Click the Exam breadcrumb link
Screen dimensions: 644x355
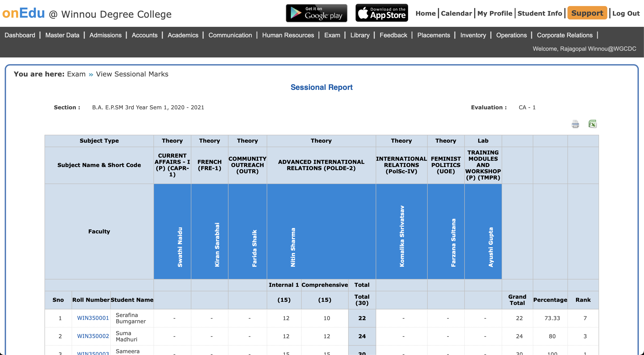pos(76,74)
